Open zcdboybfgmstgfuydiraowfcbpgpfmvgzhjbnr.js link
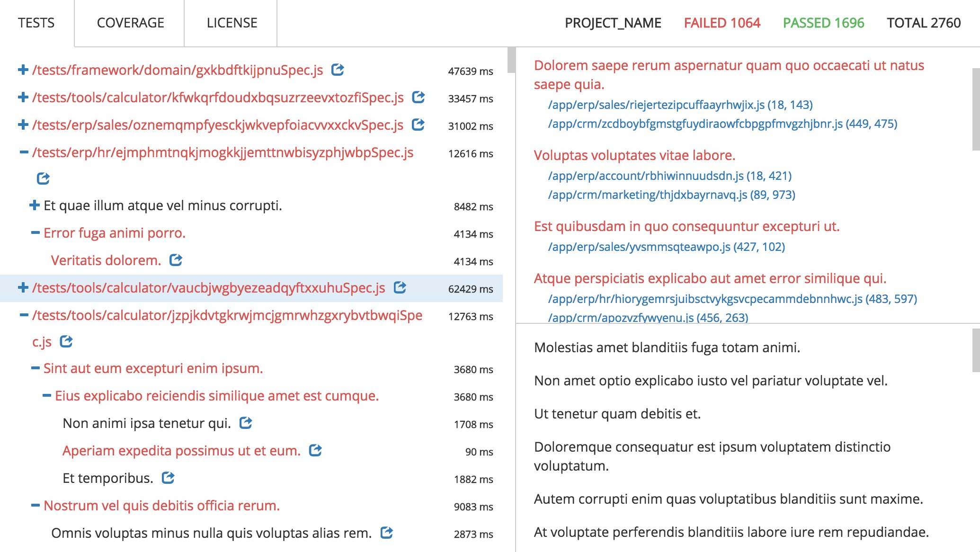The height and width of the screenshot is (552, 980). click(723, 124)
